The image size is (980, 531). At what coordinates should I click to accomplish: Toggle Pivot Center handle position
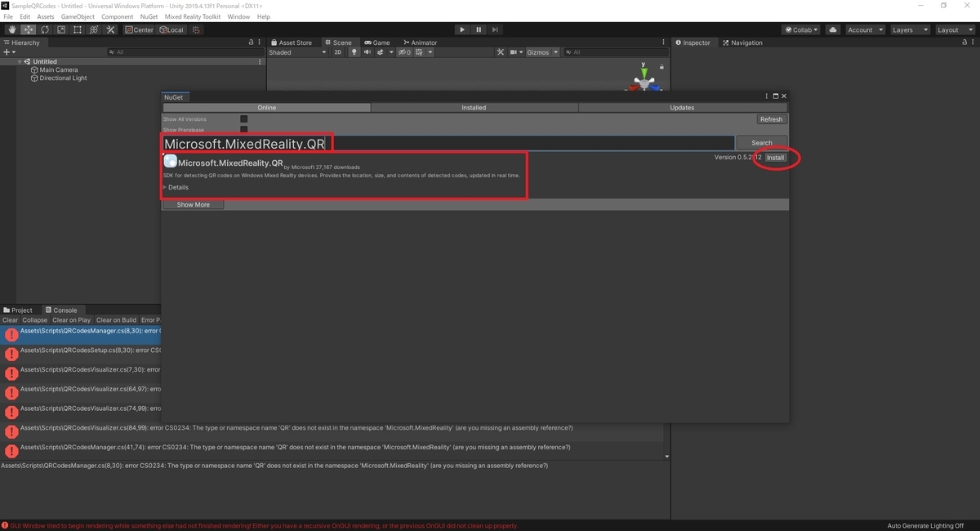[x=140, y=29]
